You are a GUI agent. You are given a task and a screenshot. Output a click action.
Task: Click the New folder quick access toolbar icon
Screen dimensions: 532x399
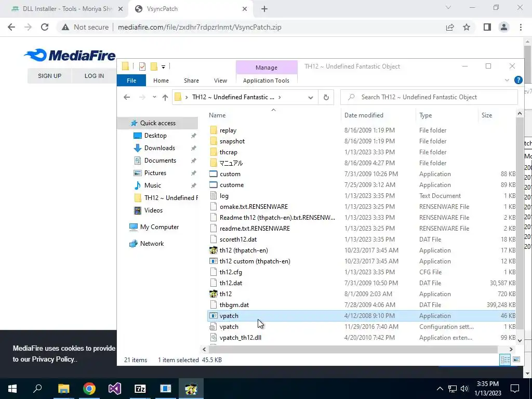154,66
